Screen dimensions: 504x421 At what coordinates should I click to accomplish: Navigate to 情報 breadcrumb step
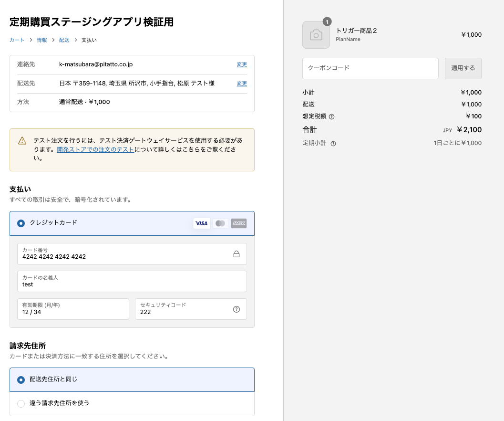(x=42, y=40)
